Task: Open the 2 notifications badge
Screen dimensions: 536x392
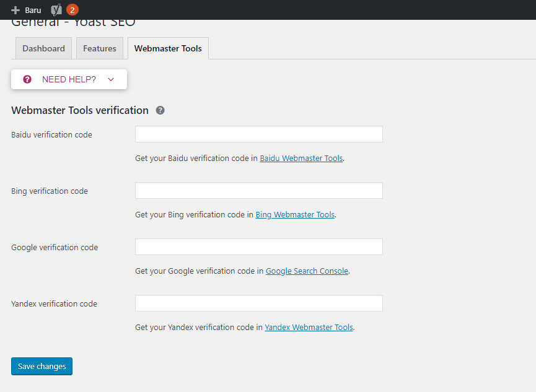Action: click(x=72, y=10)
